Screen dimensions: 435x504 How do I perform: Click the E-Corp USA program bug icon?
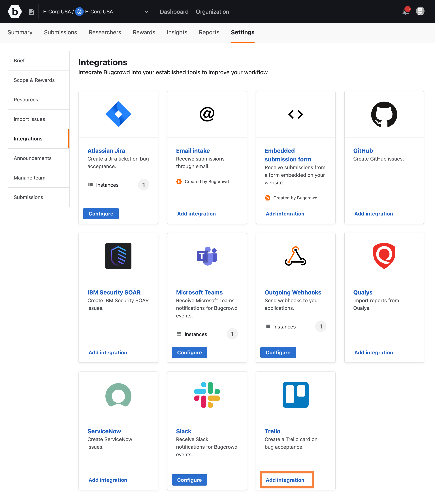point(79,12)
